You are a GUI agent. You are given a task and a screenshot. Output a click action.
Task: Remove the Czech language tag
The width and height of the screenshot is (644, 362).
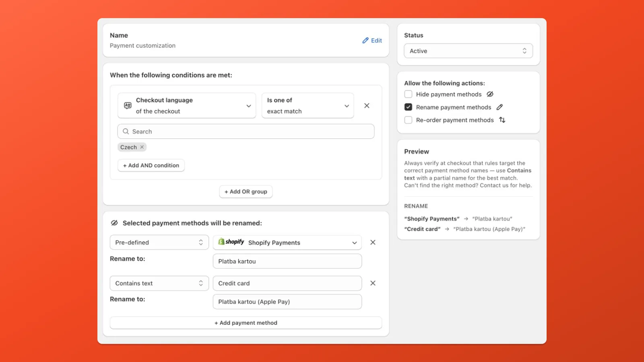pyautogui.click(x=142, y=147)
